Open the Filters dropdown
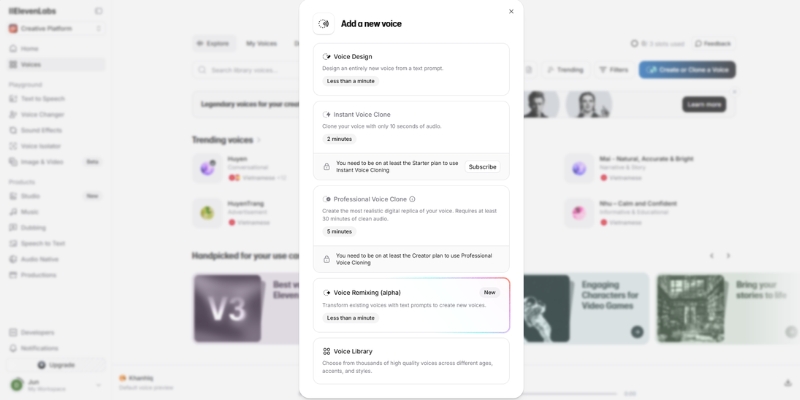Image resolution: width=800 pixels, height=400 pixels. [616, 70]
